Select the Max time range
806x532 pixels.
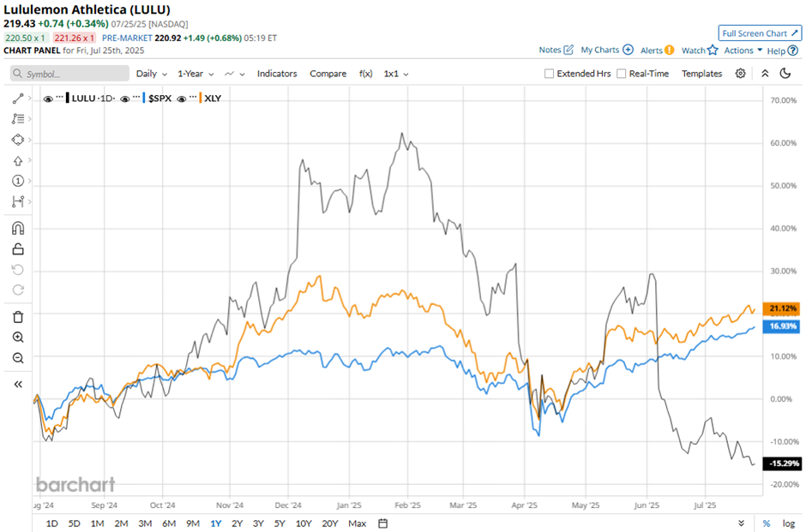click(x=358, y=523)
